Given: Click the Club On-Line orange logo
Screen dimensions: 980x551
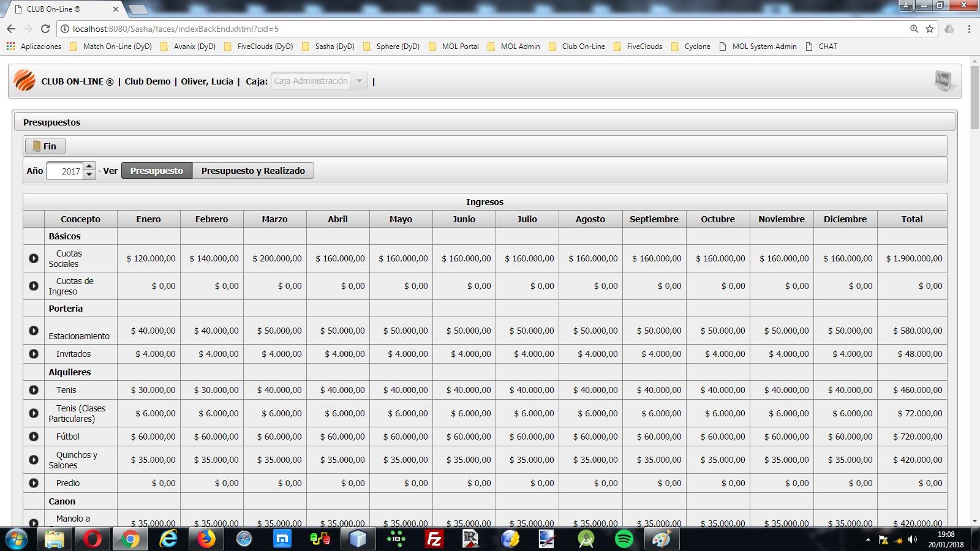Looking at the screenshot, I should coord(24,81).
